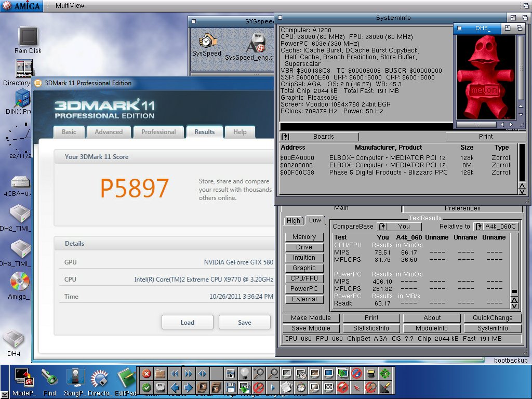Cycle the CompareBase 'You' selector
Viewport: 532px width, 399px height.
tap(399, 227)
